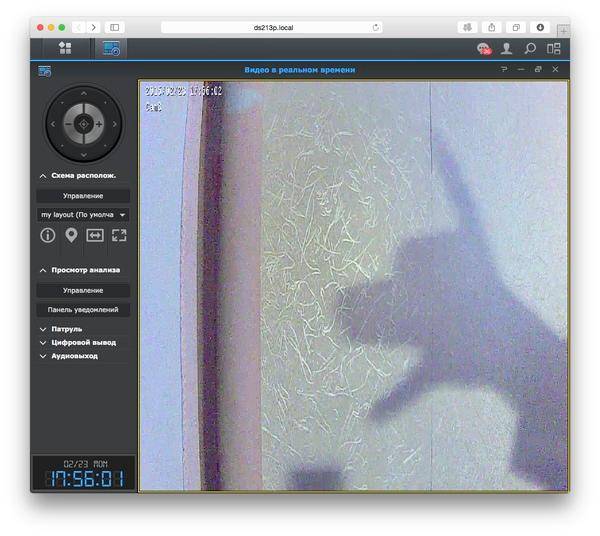Viewport: 600px width, 536px height.
Task: Zoom out with PTZ minus button
Action: tap(68, 124)
